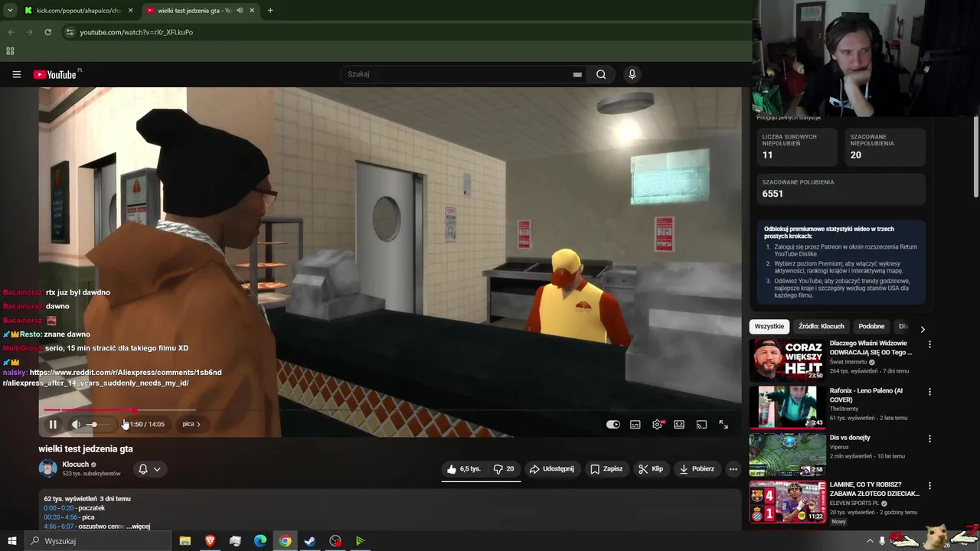Save the video with Zapisz

pyautogui.click(x=606, y=469)
